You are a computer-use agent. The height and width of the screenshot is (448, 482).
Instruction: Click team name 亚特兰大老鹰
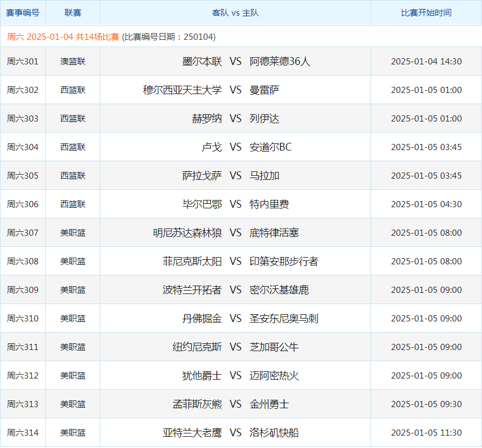tap(192, 433)
